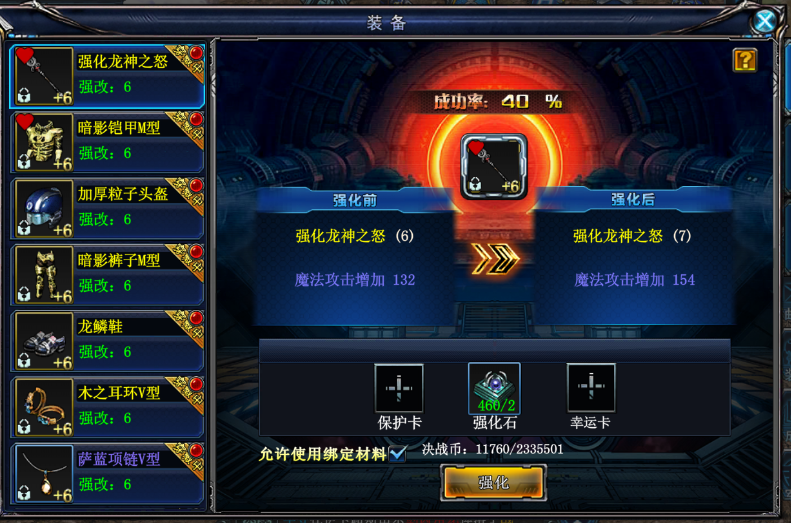Select the 龙鳞鞋 shoes icon

coord(44,341)
